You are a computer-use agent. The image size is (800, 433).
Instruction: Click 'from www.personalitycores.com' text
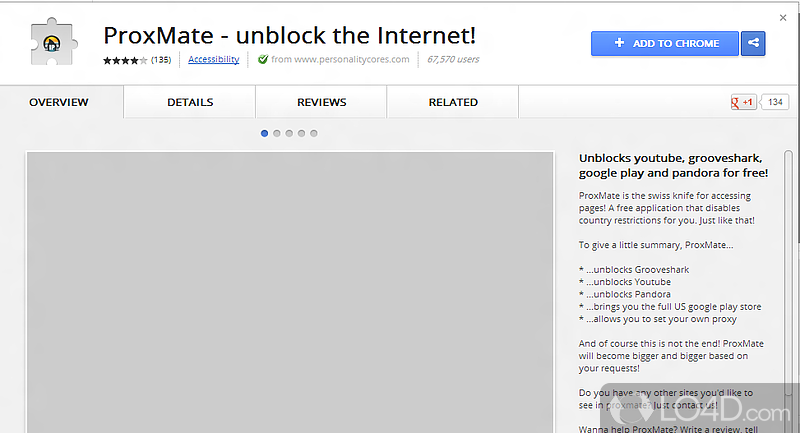(340, 59)
